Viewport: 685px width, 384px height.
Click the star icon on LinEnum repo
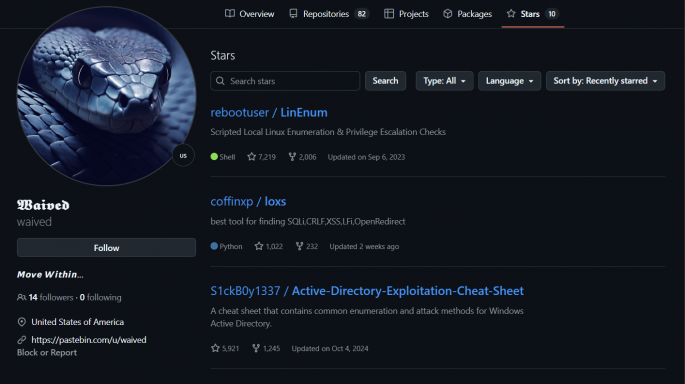(252, 156)
